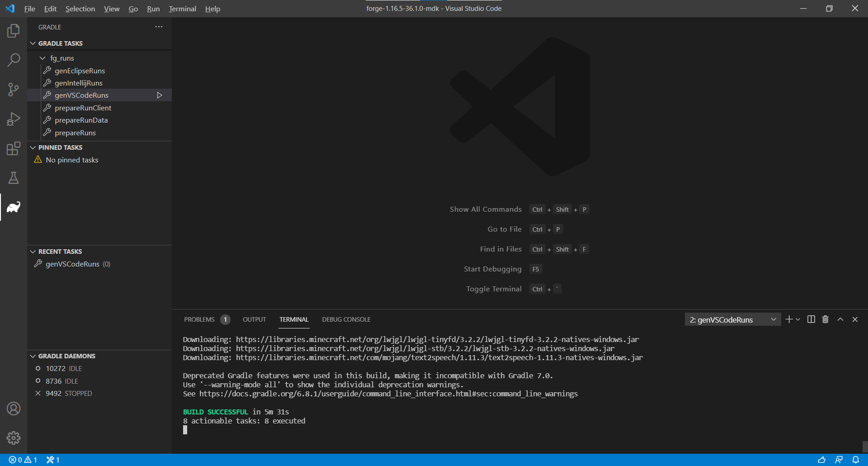
Task: Split the terminal pane
Action: point(811,319)
